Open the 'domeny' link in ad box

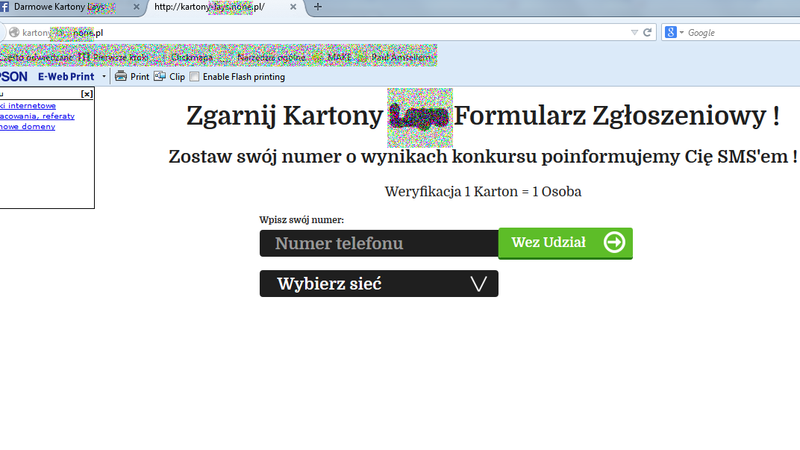[28, 126]
